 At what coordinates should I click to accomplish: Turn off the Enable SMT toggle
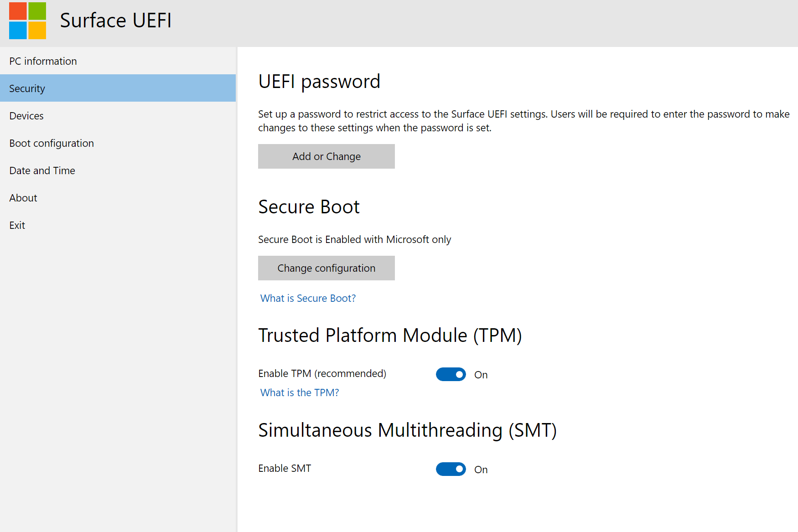click(451, 469)
